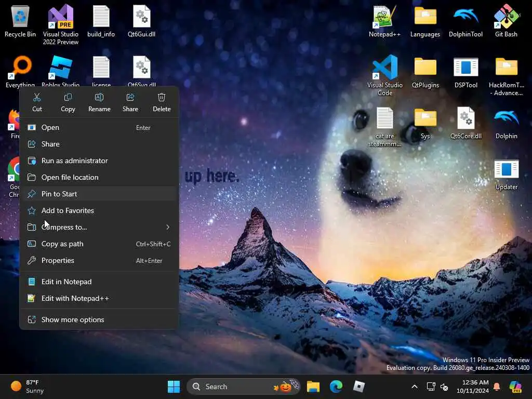Choose Add to Favorites
532x399 pixels.
click(99, 211)
